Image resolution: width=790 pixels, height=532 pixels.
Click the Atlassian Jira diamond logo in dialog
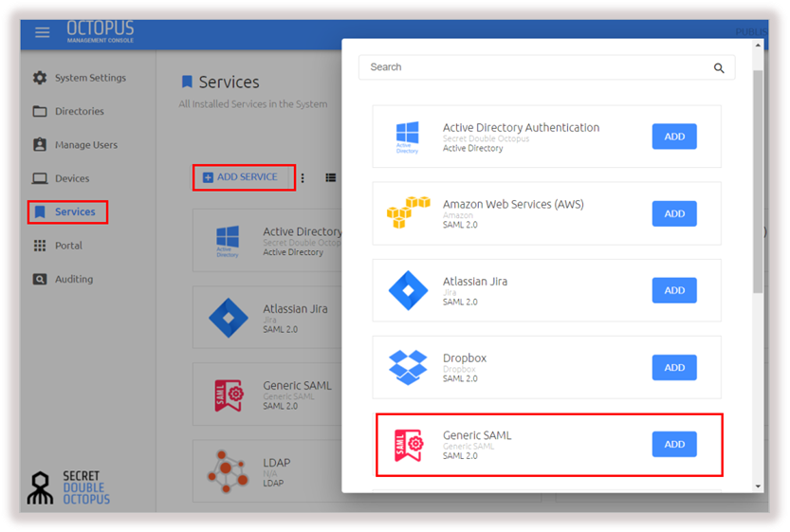408,290
